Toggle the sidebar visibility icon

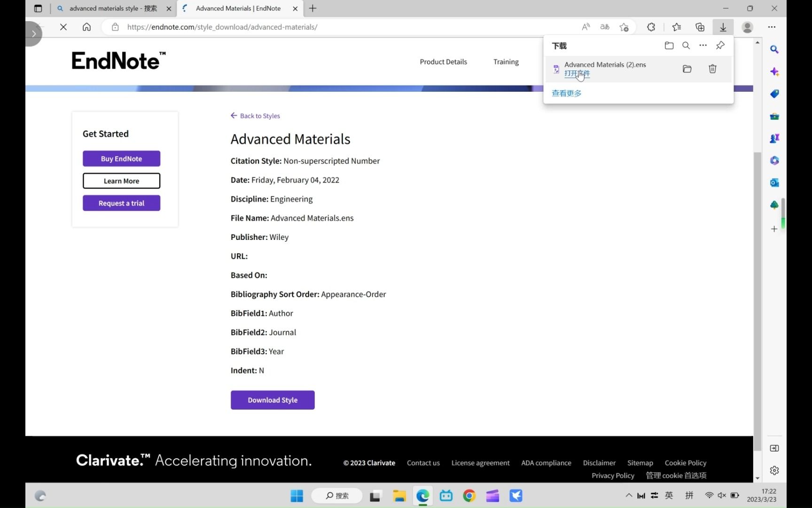774,448
